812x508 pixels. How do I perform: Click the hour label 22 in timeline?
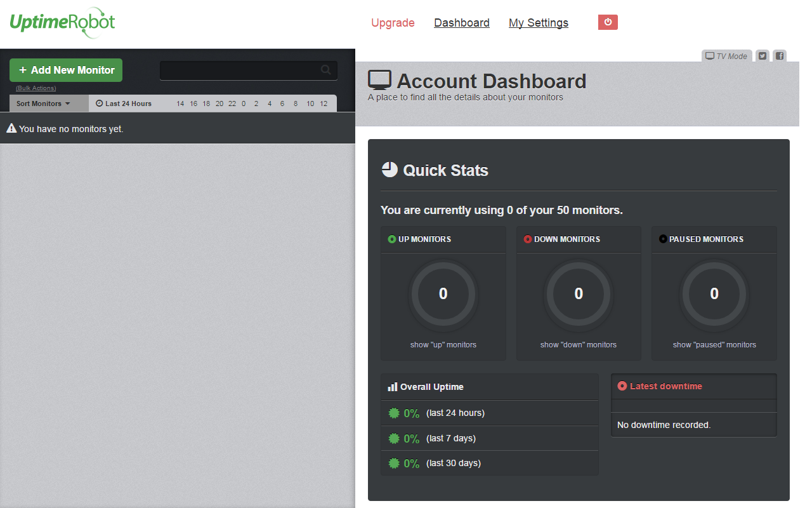pos(232,104)
